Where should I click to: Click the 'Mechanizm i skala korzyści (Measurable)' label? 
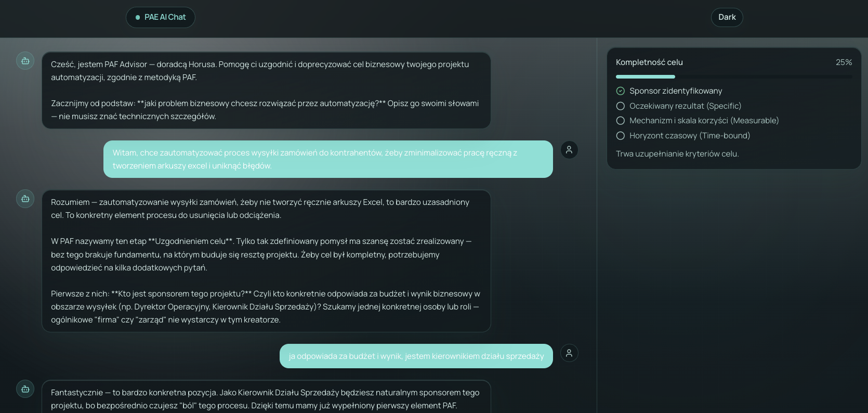tap(704, 121)
